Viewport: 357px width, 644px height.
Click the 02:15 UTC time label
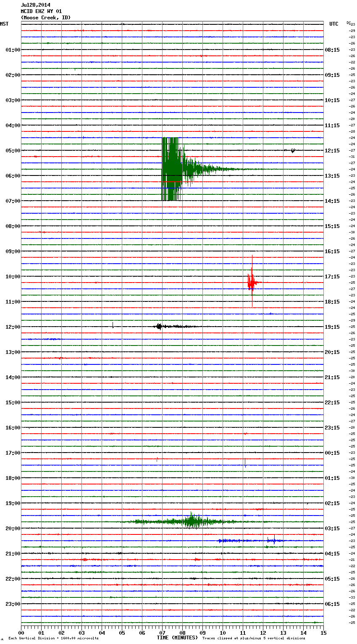click(332, 503)
